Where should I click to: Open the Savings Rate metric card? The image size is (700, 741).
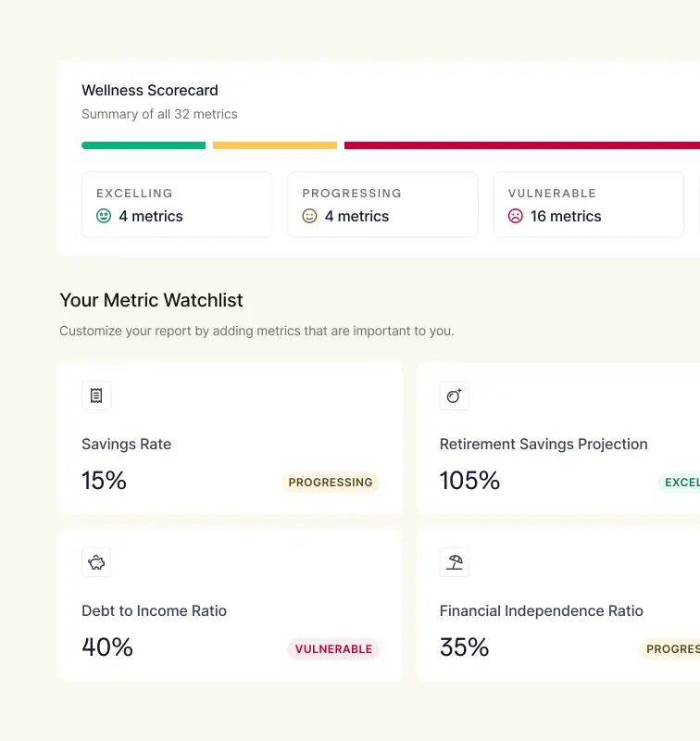(231, 438)
